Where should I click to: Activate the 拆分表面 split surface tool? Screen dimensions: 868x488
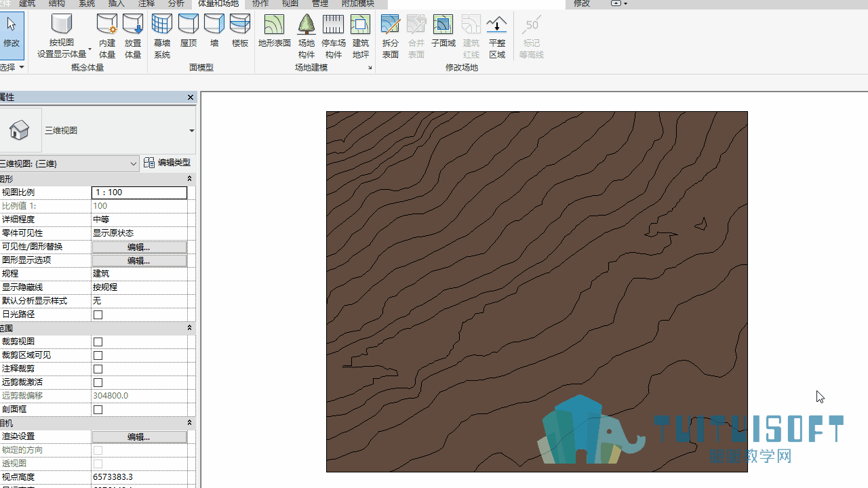point(391,37)
